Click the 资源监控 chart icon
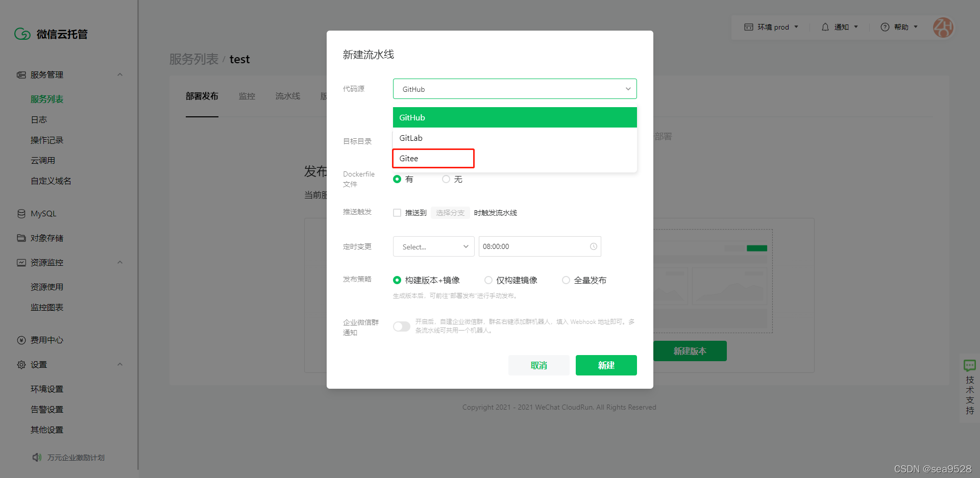The height and width of the screenshot is (478, 980). [x=21, y=263]
